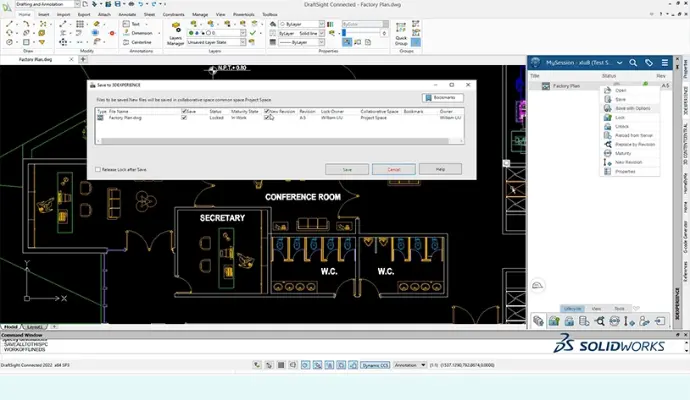Toggle Dynamic CCS in status bar
Viewport: 690px width, 400px height.
tap(375, 365)
